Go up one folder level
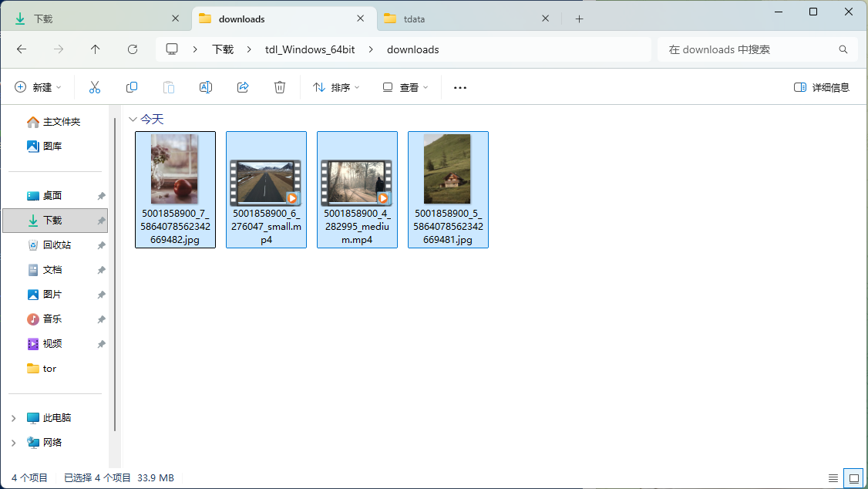Image resolution: width=868 pixels, height=489 pixels. click(96, 49)
